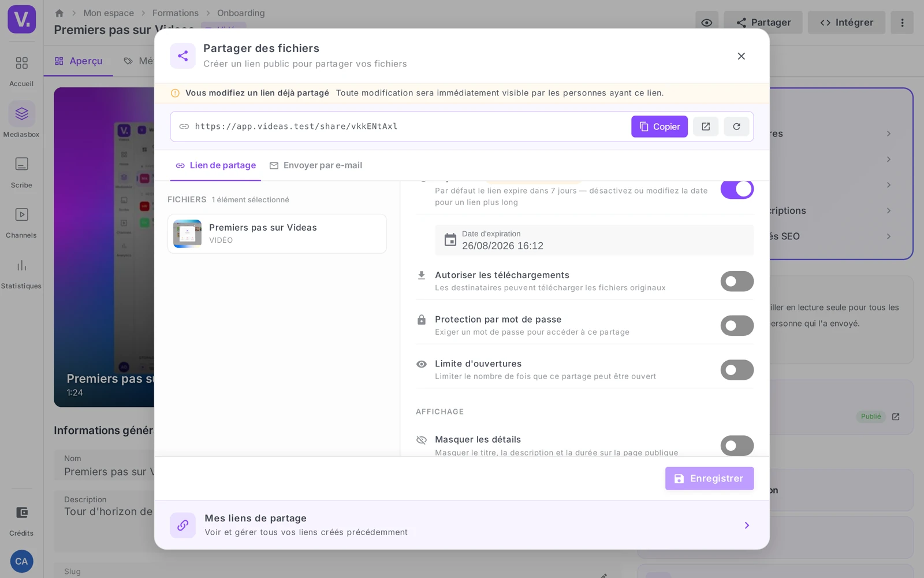
Task: Open Channels in the sidebar
Action: click(21, 223)
